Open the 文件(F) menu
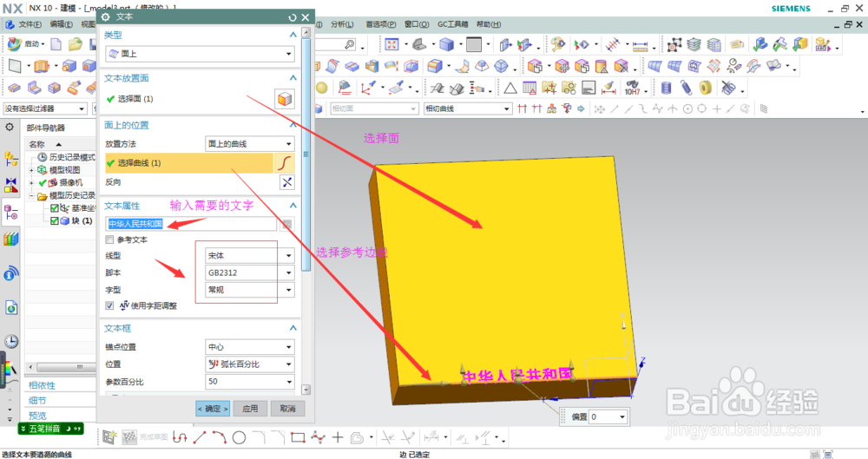 [x=30, y=24]
